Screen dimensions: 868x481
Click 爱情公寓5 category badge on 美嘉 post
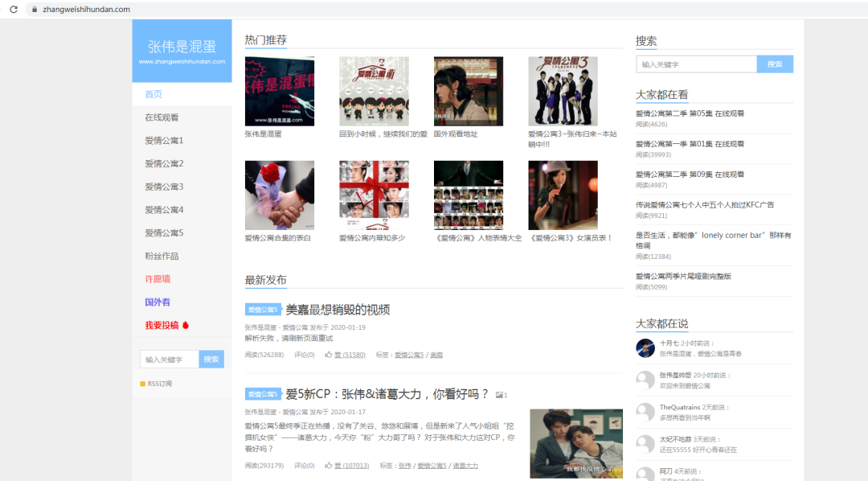click(x=262, y=310)
